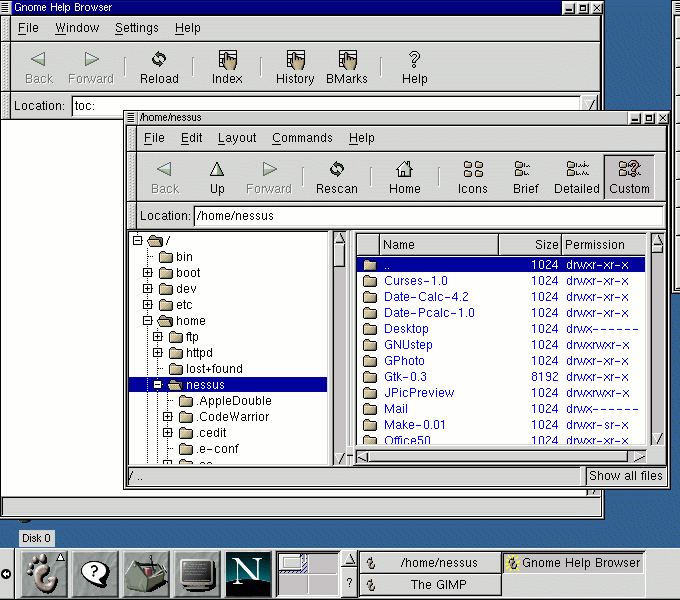680x600 pixels.
Task: Click the directory tree vertical scrollbar thumb
Action: click(x=340, y=255)
